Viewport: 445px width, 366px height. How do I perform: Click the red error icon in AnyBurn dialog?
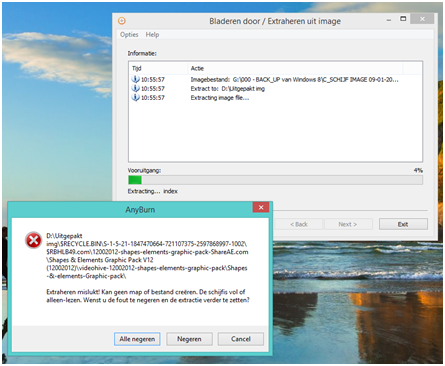33,240
